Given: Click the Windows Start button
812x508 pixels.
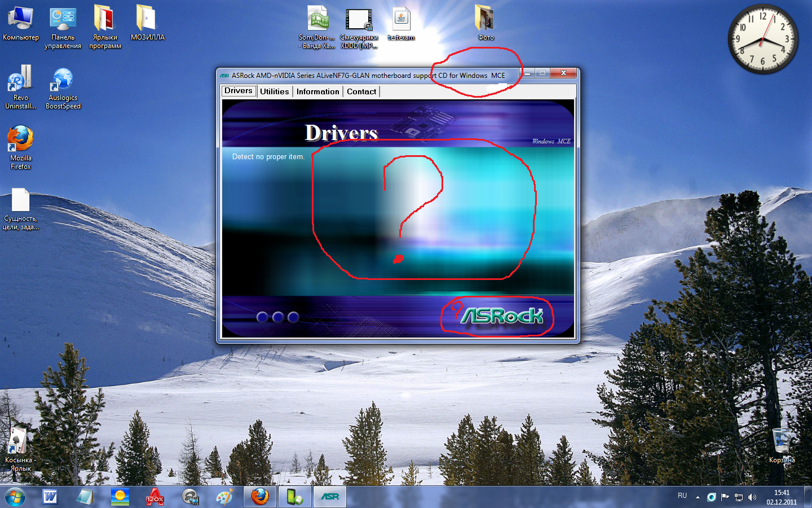Looking at the screenshot, I should point(15,497).
